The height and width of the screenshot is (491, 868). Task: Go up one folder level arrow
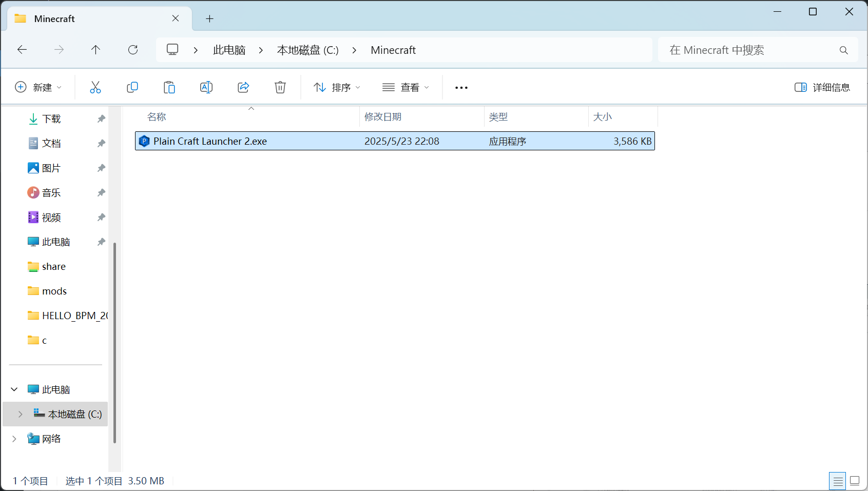[x=95, y=50]
